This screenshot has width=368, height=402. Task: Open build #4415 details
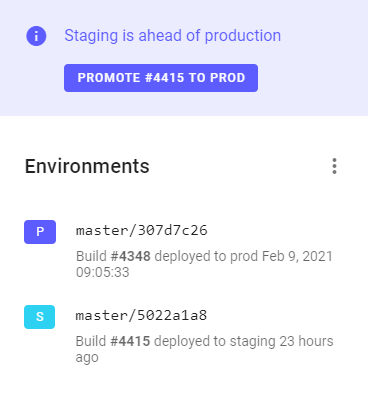point(130,341)
